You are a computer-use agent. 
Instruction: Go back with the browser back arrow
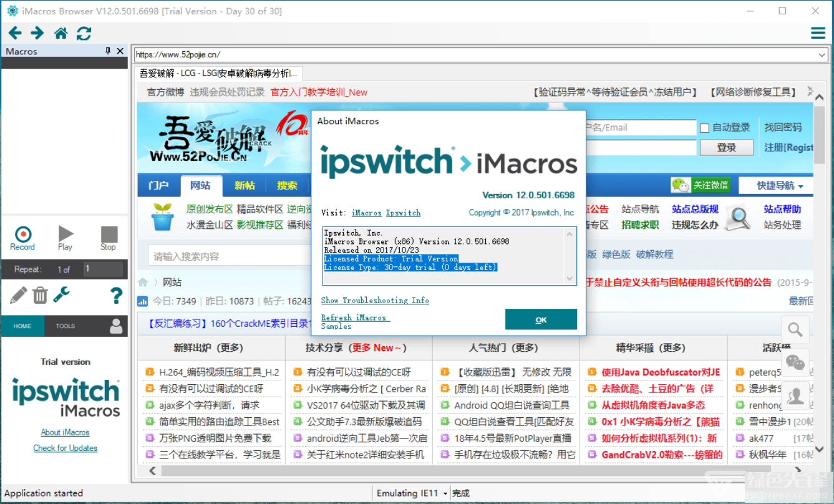click(15, 33)
